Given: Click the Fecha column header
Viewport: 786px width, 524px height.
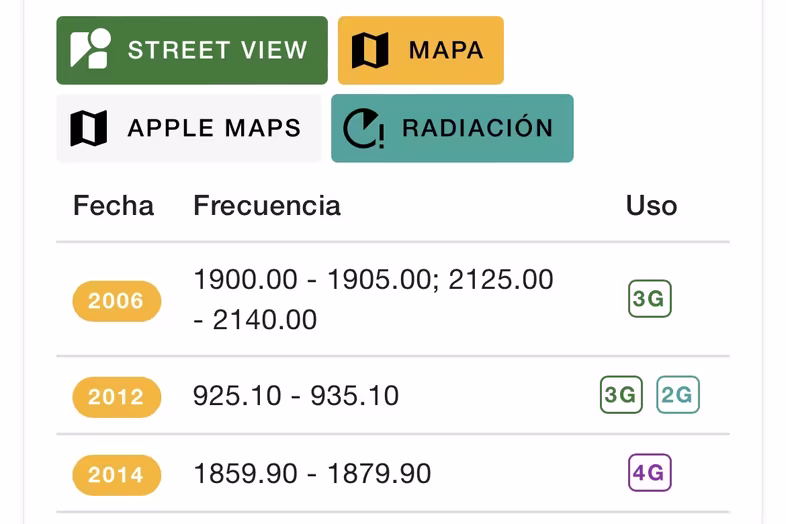Looking at the screenshot, I should point(113,206).
